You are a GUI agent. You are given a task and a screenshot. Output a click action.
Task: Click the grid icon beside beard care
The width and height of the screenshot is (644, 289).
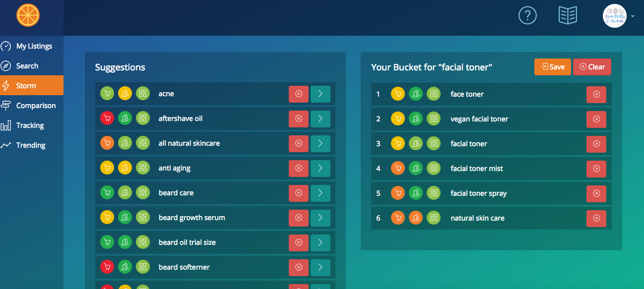click(x=143, y=193)
